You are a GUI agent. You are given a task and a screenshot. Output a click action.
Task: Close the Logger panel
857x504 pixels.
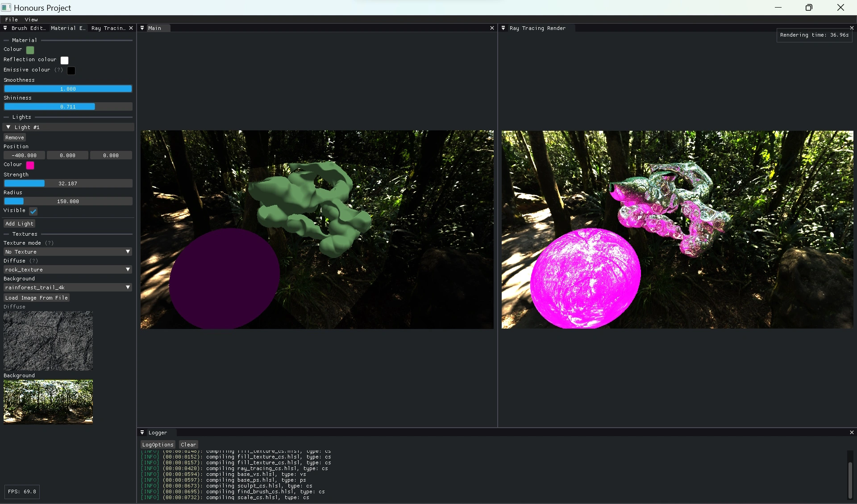point(851,433)
